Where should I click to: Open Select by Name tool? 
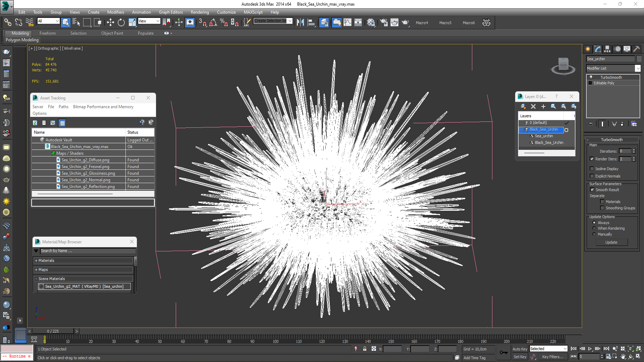point(76,22)
